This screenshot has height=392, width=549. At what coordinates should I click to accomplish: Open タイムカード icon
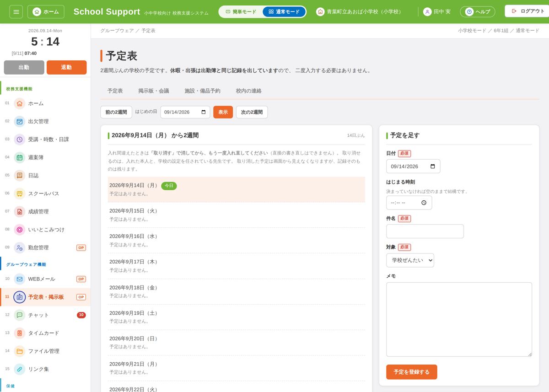click(x=20, y=333)
